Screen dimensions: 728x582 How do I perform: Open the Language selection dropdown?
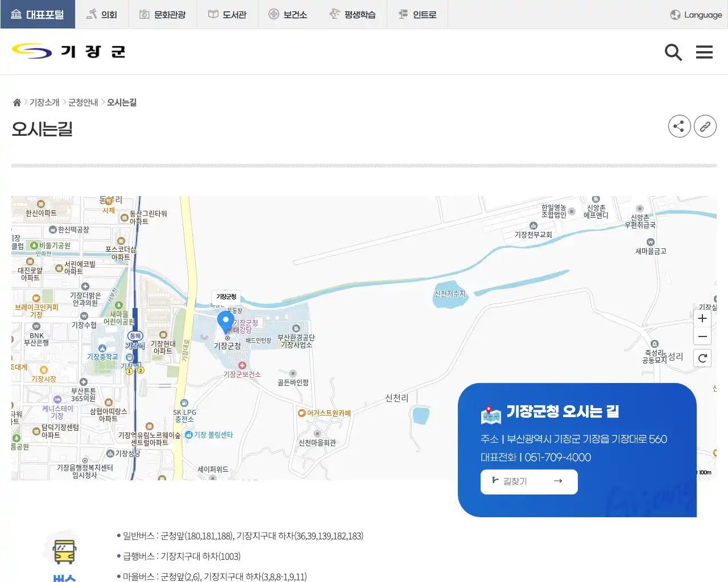(x=695, y=15)
